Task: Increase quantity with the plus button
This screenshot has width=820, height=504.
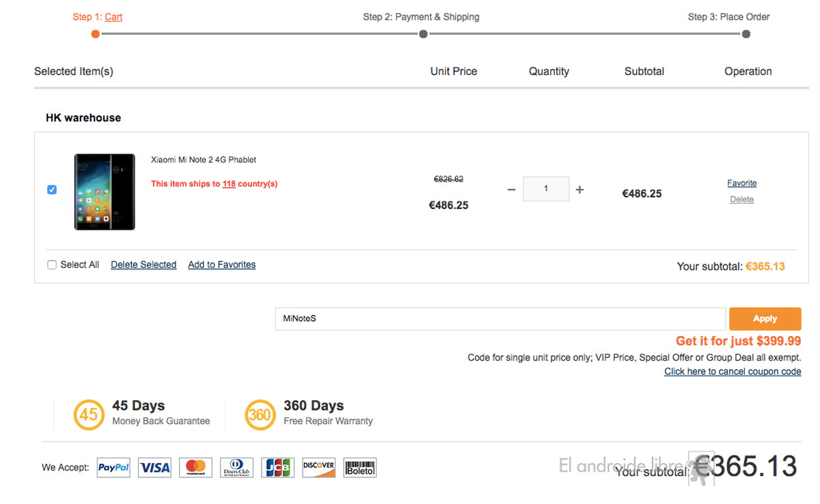Action: (579, 190)
